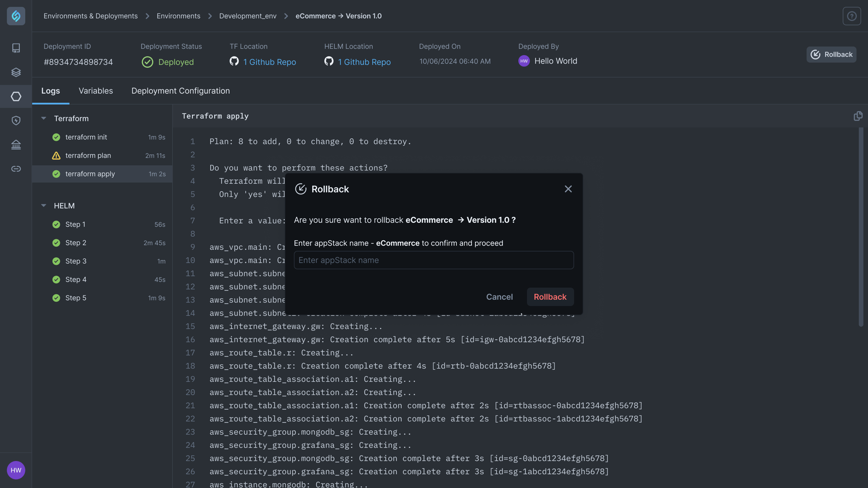This screenshot has width=868, height=488.
Task: Enter appStack name in confirmation field
Action: (x=434, y=260)
